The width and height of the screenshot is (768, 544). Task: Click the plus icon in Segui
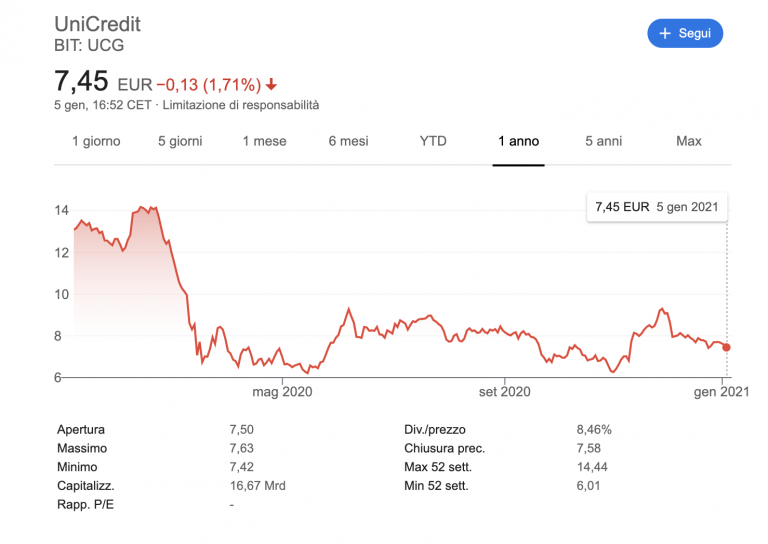[x=665, y=33]
